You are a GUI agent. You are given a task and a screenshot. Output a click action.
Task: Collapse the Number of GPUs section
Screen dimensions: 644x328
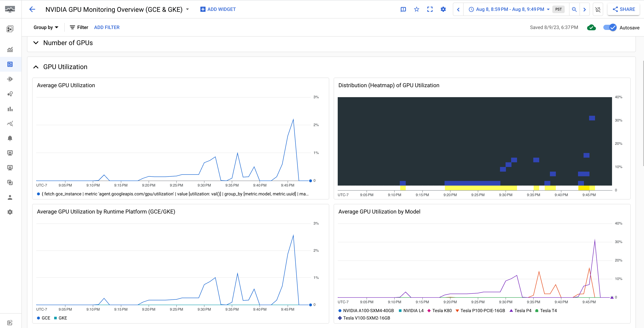[x=36, y=42]
